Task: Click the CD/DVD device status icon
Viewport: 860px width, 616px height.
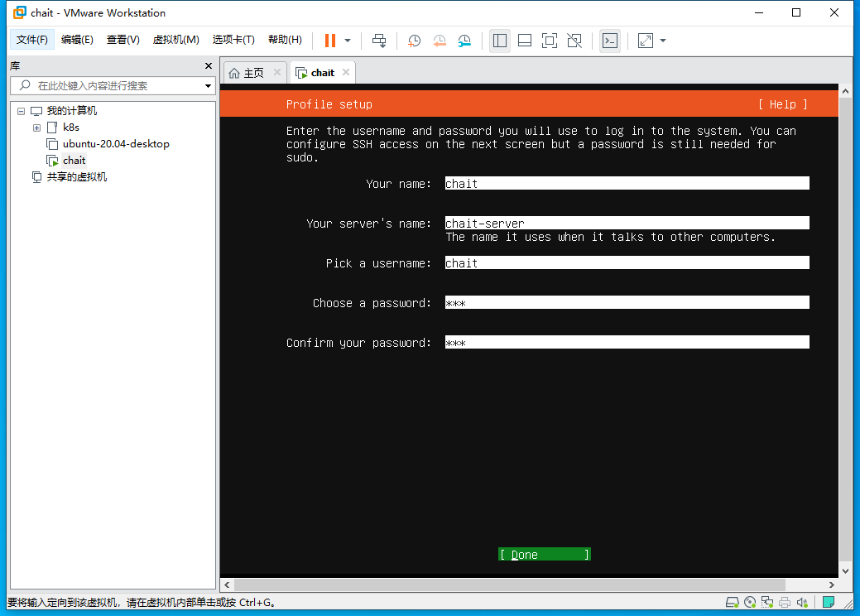Action: pyautogui.click(x=749, y=602)
